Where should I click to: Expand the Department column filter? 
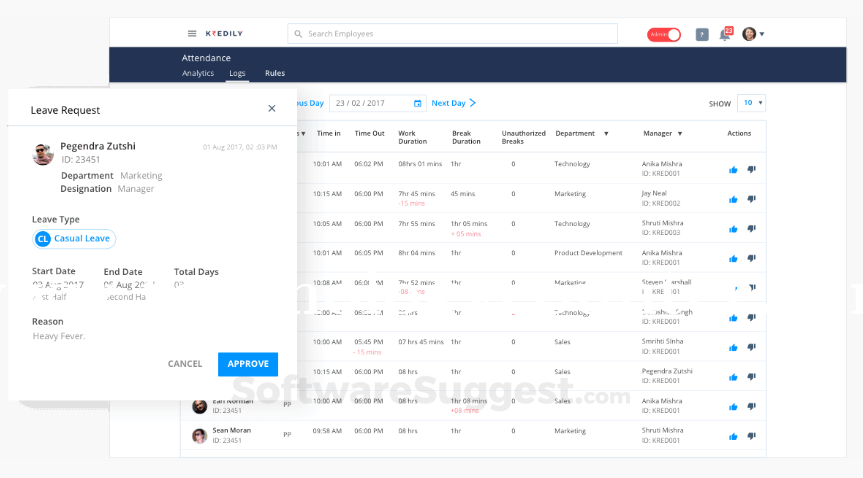pos(606,134)
